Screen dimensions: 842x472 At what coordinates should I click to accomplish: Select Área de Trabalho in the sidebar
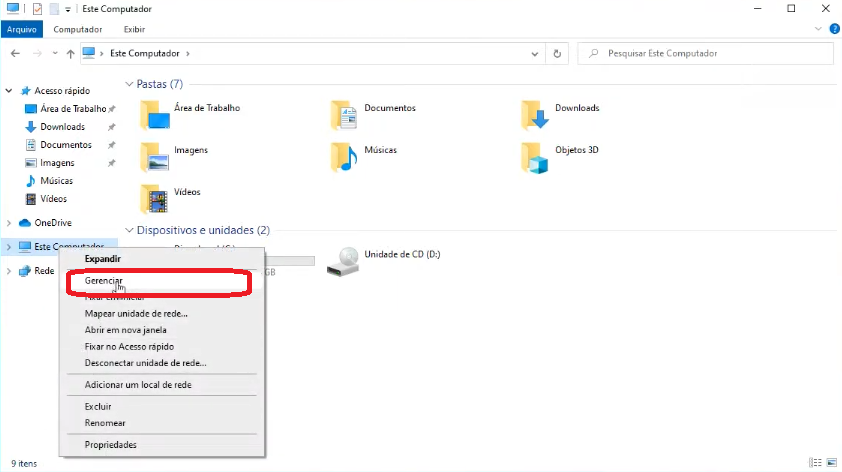[x=73, y=109]
